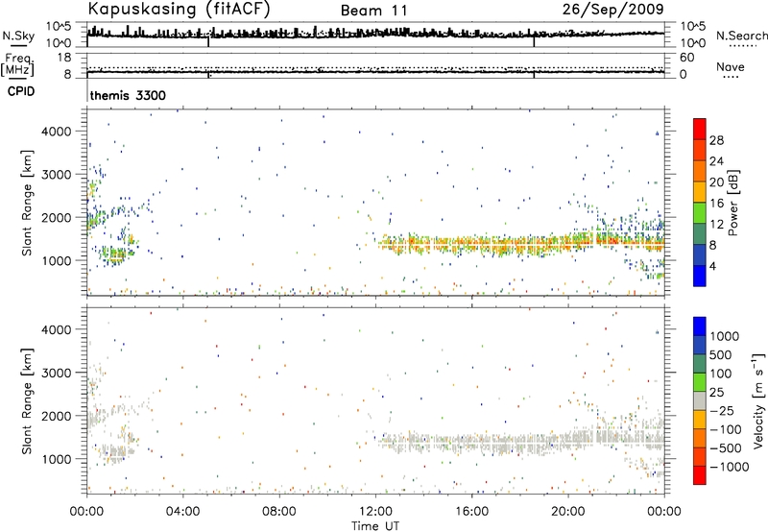Click the 'Nave' legend label
This screenshot has width=768, height=532.
(x=731, y=66)
